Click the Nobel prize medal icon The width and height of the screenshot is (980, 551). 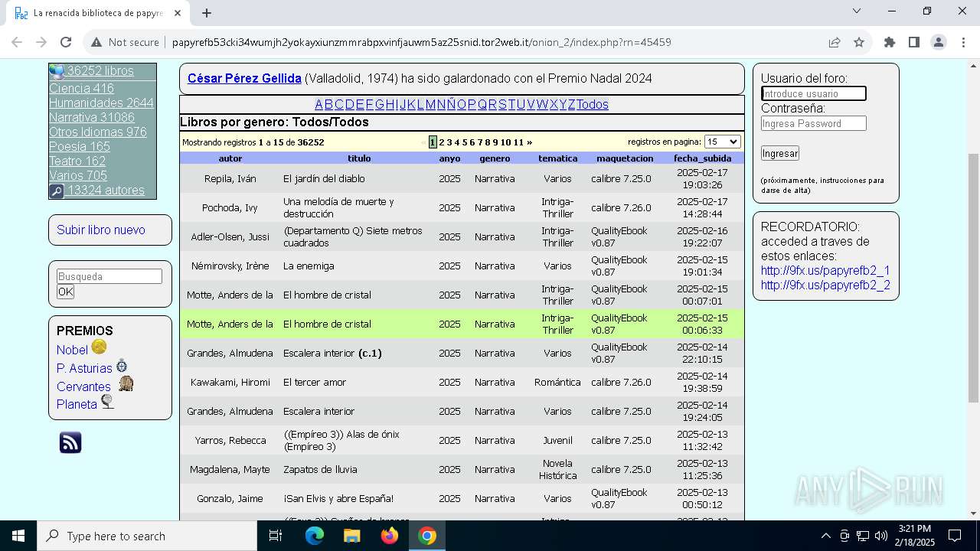point(99,347)
